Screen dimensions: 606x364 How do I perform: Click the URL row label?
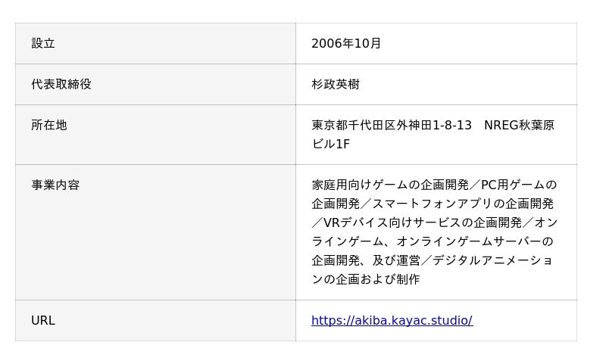tap(43, 320)
